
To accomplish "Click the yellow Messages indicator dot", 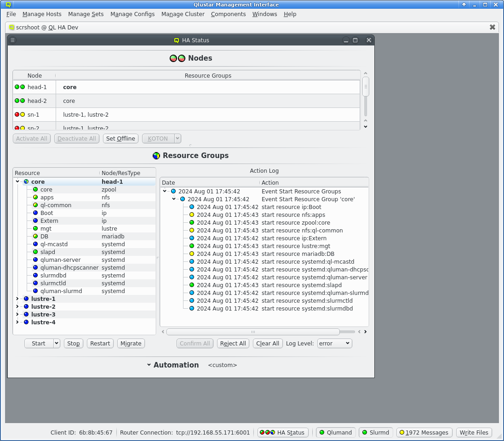I will coord(402,432).
